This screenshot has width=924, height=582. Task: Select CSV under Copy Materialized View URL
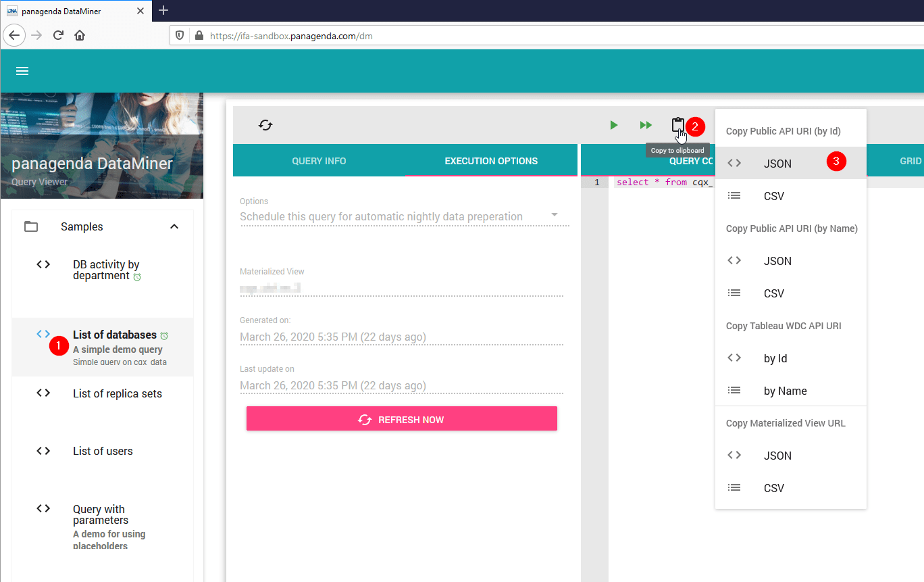point(774,488)
